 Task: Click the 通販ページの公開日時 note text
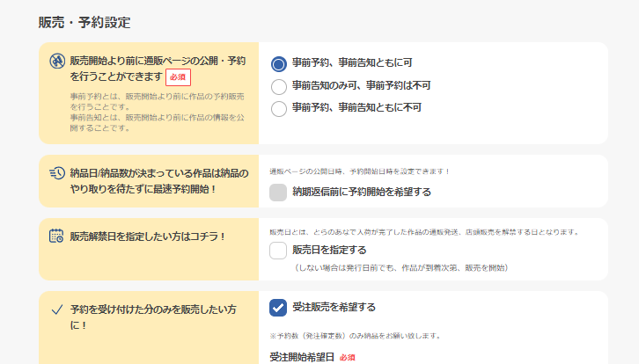coord(359,171)
